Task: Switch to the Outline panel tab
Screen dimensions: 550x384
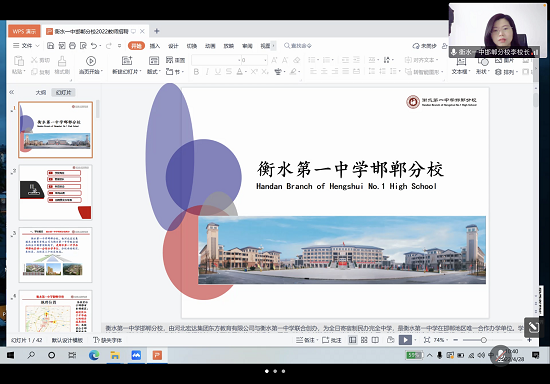Action: pyautogui.click(x=41, y=93)
